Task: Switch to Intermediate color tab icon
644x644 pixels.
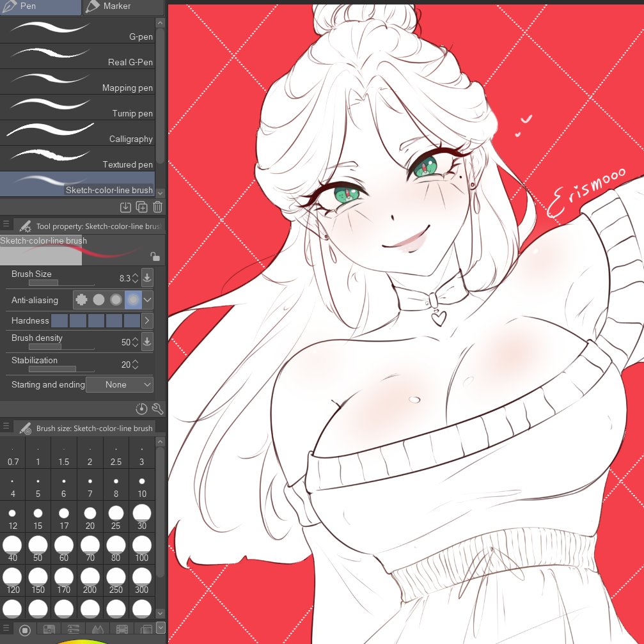Action: click(x=97, y=629)
